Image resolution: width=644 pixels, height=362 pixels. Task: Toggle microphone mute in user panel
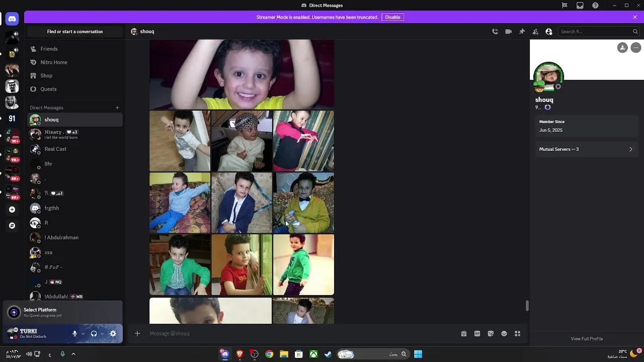[74, 333]
